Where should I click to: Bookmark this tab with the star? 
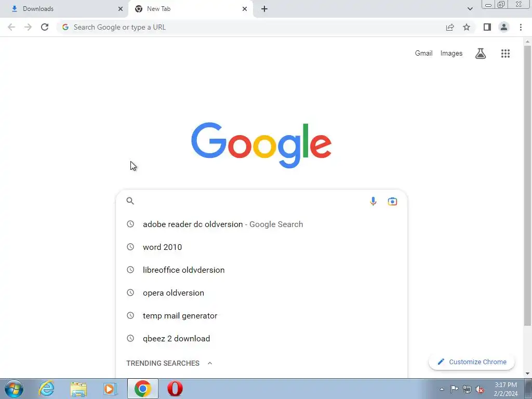(x=467, y=27)
